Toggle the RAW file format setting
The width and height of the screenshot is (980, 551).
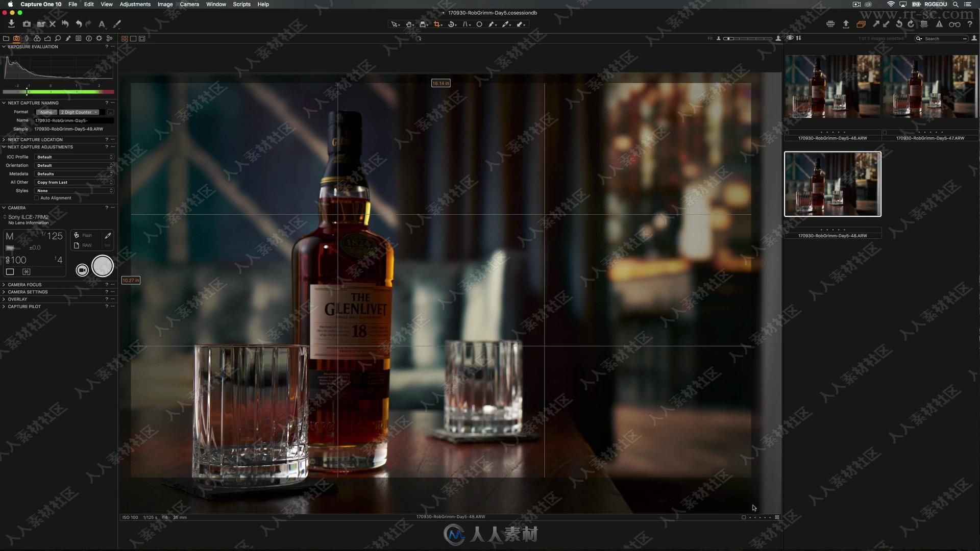(x=83, y=245)
